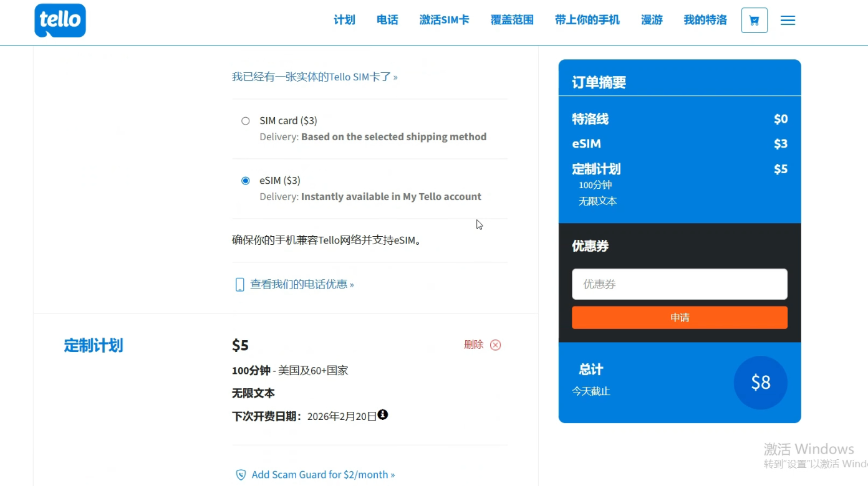This screenshot has height=486, width=868.
Task: Click the 下次开费日期 label
Action: (x=268, y=416)
